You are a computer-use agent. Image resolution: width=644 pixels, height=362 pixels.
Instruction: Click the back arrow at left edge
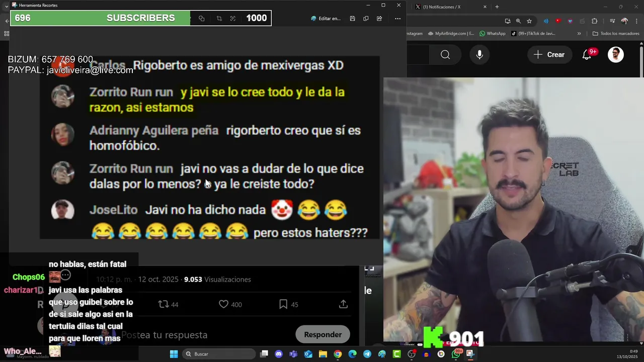(x=6, y=21)
